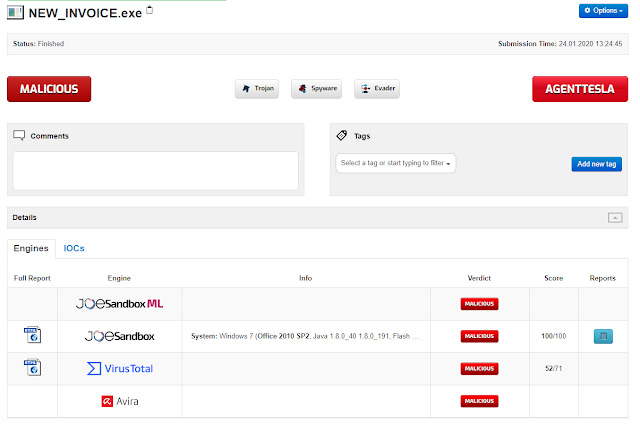Click the 100/100 score value
Viewport: 640px width, 431px height.
pyautogui.click(x=553, y=336)
